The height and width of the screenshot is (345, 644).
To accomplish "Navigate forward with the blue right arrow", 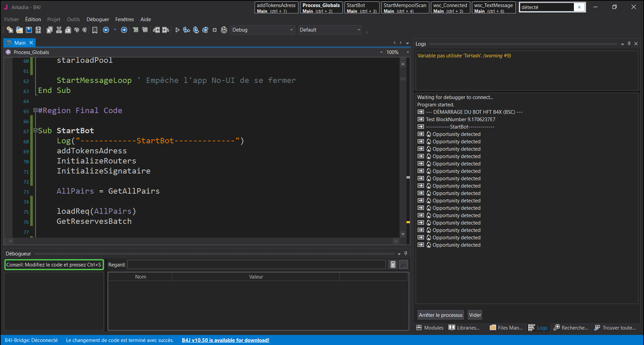I will coord(124,30).
